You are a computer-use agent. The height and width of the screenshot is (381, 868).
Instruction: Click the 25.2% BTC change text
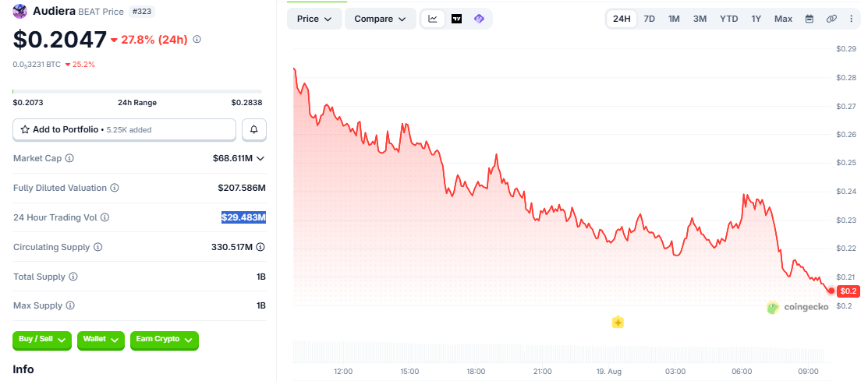[x=84, y=64]
